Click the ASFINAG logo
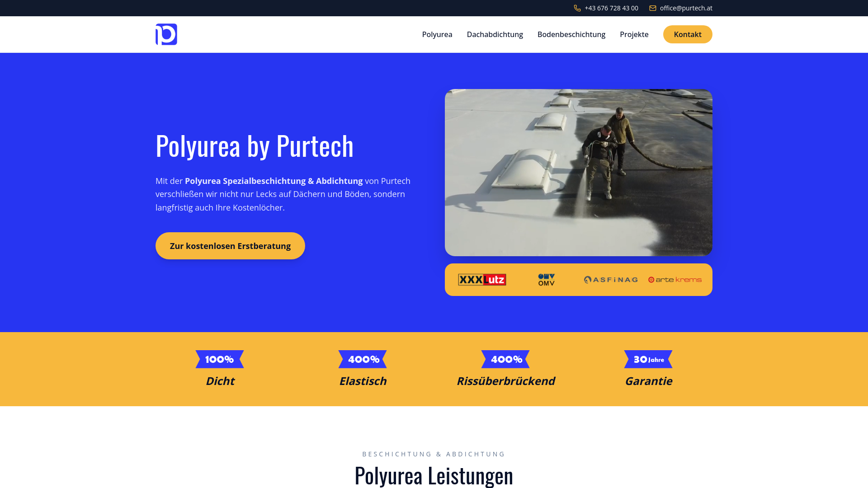This screenshot has height=488, width=868. click(611, 280)
